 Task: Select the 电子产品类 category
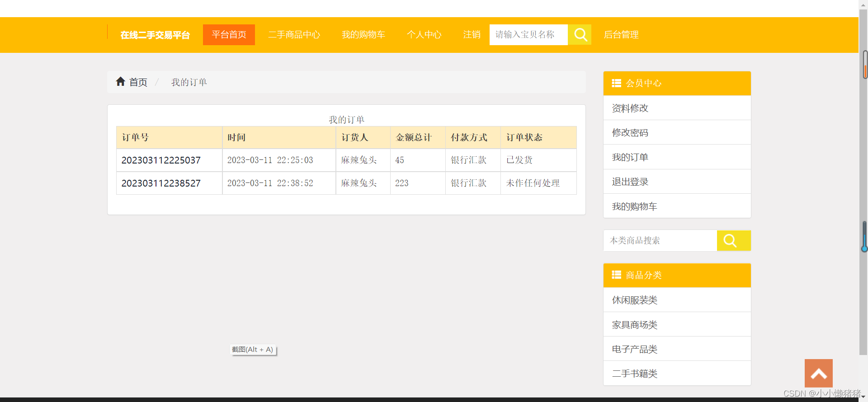click(x=677, y=349)
